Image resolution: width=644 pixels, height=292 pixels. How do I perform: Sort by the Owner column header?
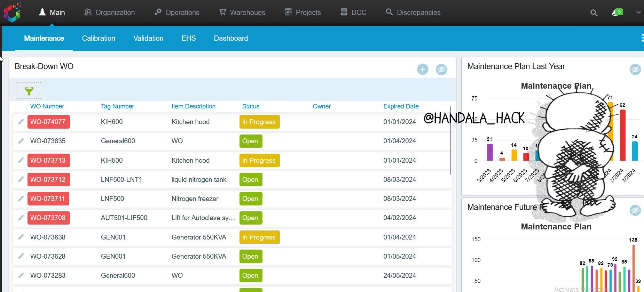coord(322,106)
